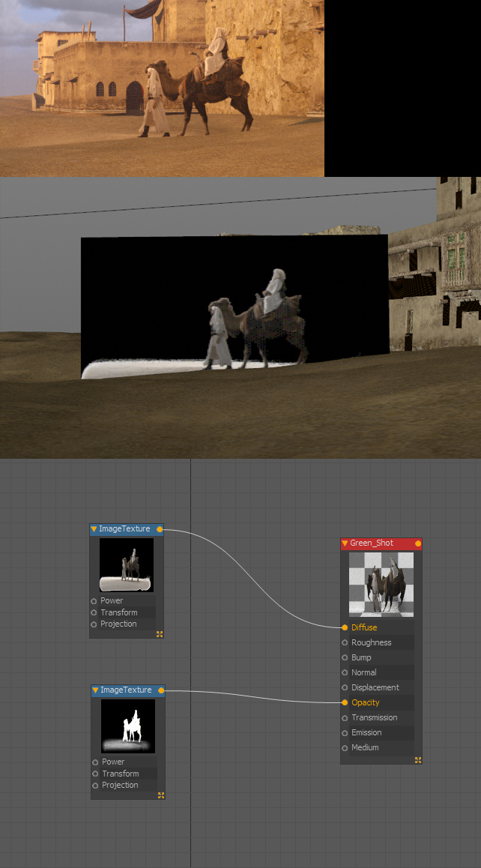Click expand icon at bottom of Green_Shot node

418,761
